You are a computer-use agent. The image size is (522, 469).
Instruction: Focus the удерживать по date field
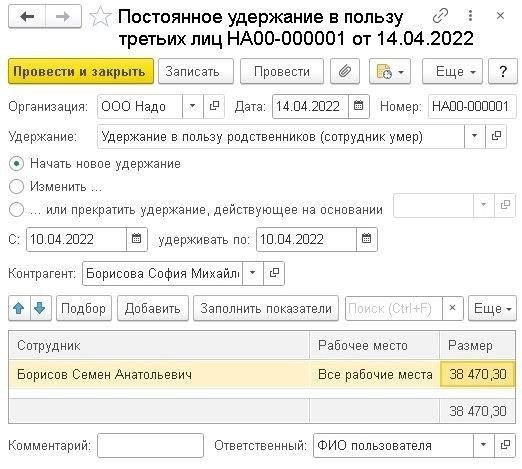click(306, 239)
